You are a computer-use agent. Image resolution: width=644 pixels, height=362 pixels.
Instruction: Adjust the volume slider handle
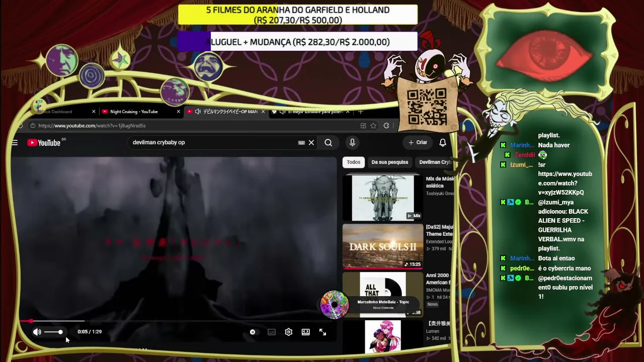click(x=60, y=332)
